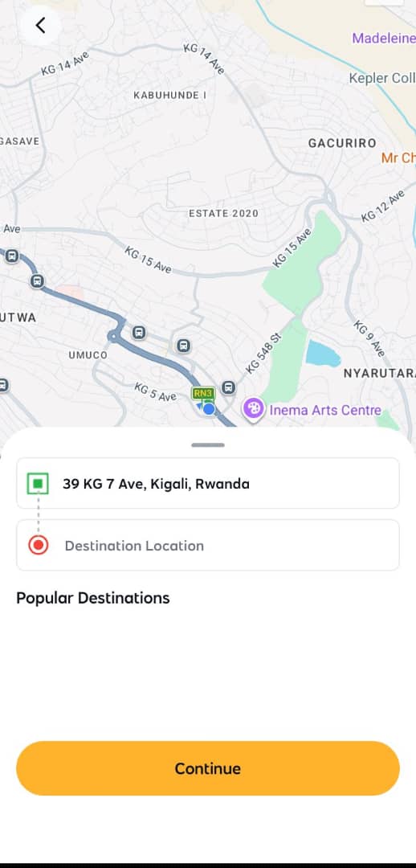416x868 pixels.
Task: Tap the Inema Arts Centre map marker
Action: point(254,410)
